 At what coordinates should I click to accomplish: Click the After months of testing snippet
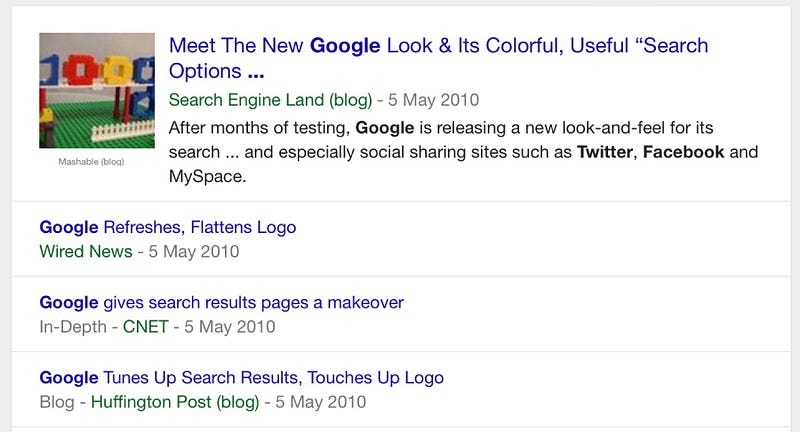[463, 152]
